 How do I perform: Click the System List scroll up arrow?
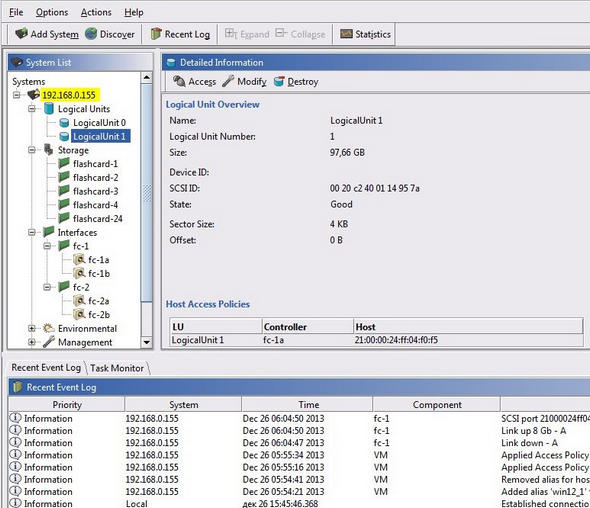tap(146, 78)
